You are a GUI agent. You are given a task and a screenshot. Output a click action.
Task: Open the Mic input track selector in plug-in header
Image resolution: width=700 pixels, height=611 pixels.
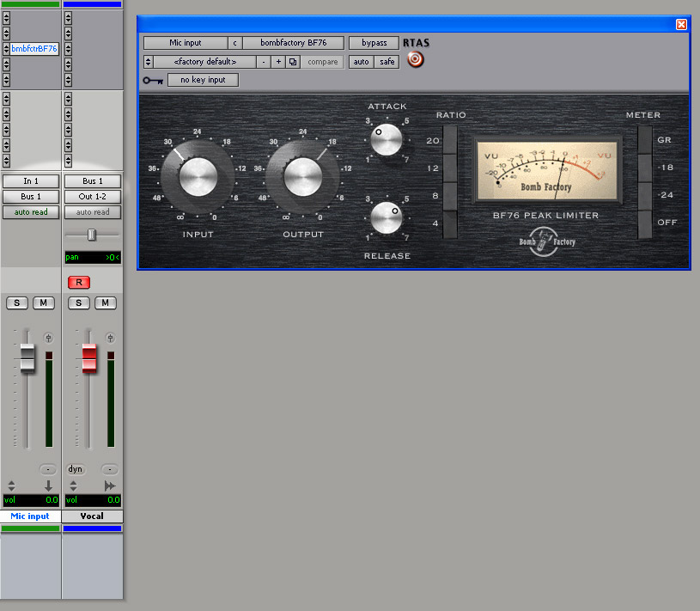click(x=186, y=42)
